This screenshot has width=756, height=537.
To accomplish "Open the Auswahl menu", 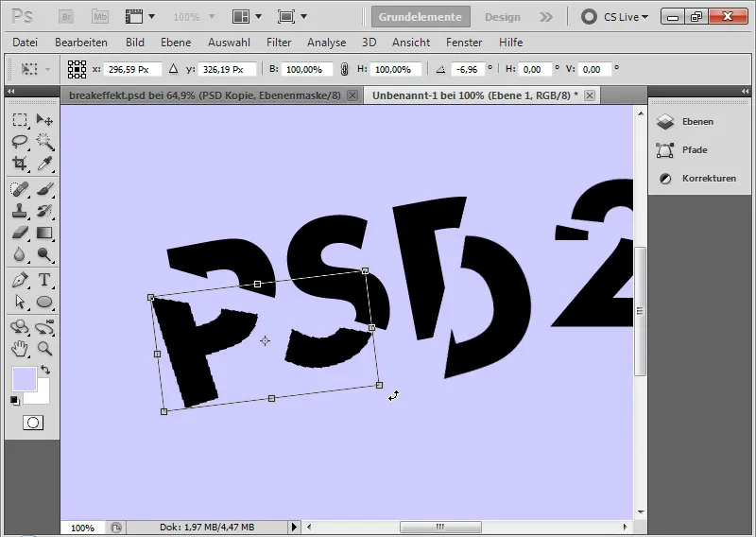I will click(229, 43).
